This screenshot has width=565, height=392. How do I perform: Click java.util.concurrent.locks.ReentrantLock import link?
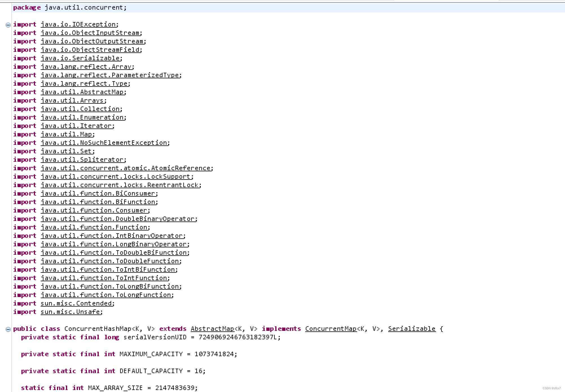point(120,185)
